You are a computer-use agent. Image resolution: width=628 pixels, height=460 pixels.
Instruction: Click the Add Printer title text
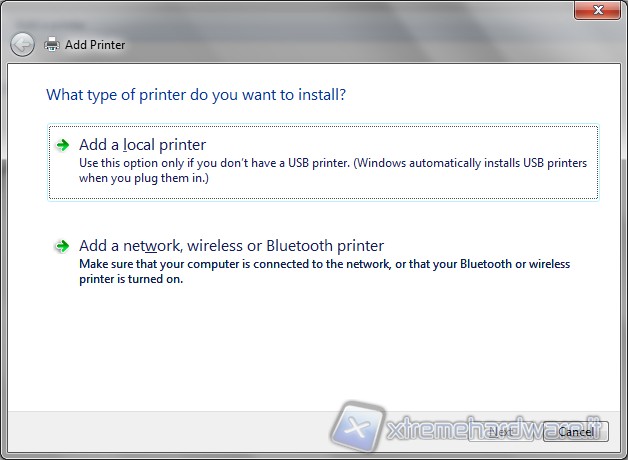(95, 45)
